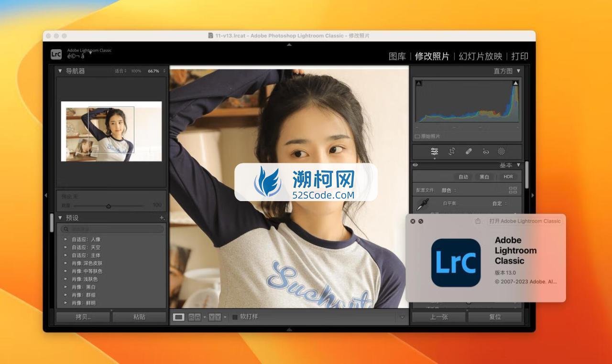
Task: Collapse the 预设 panel triangle
Action: [60, 218]
